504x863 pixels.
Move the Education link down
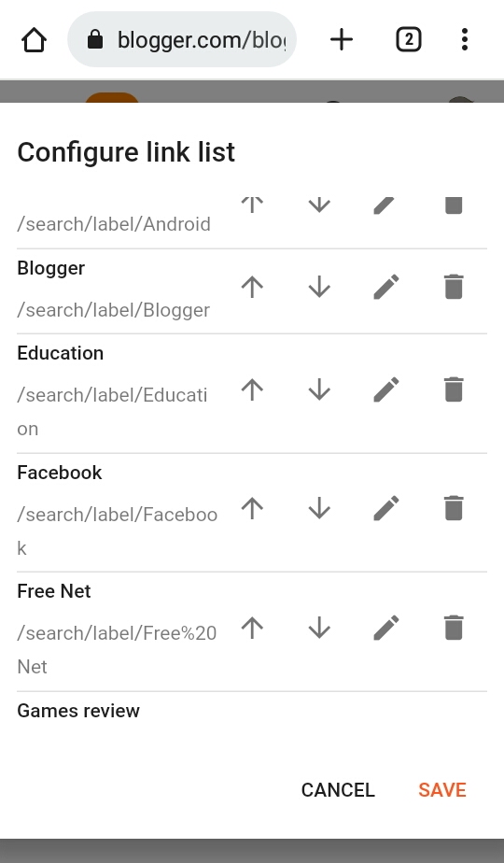(319, 390)
